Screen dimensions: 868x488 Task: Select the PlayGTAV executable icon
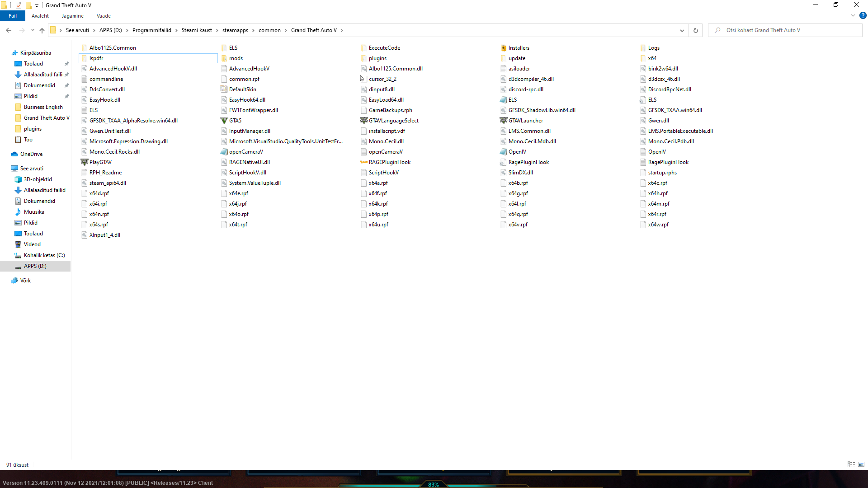(84, 162)
